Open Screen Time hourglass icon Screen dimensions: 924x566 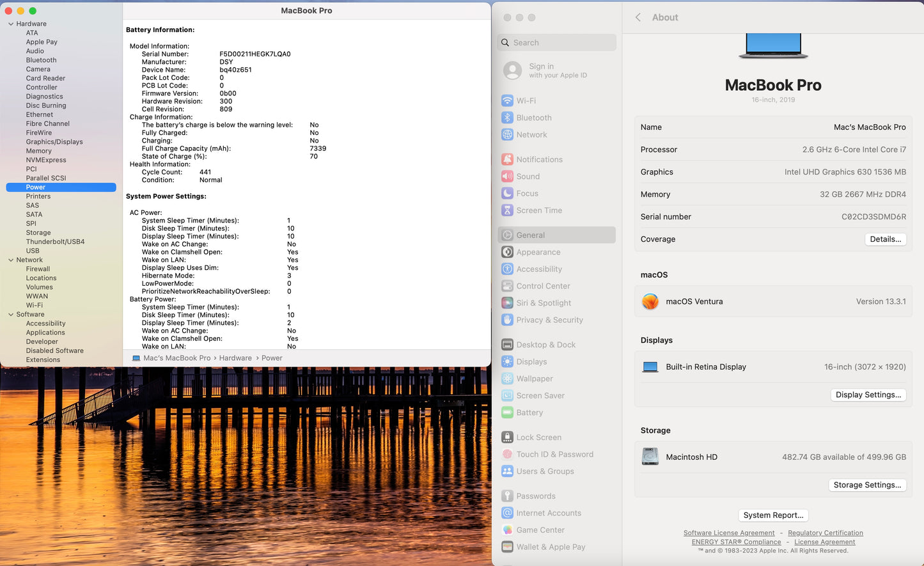[x=507, y=210]
